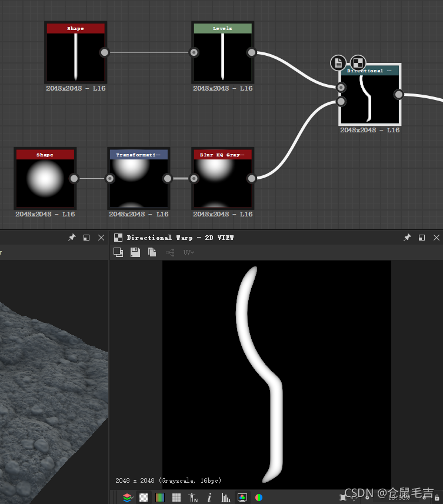Click the graph link icon in 2D view toolbar
Image resolution: width=443 pixels, height=504 pixels.
pyautogui.click(x=170, y=252)
